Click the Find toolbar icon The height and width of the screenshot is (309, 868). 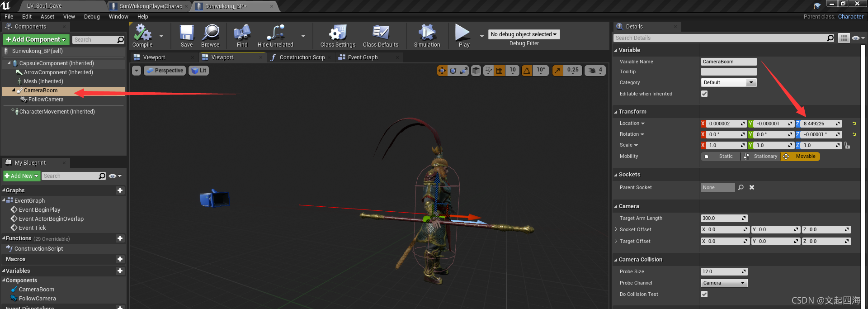pos(242,36)
